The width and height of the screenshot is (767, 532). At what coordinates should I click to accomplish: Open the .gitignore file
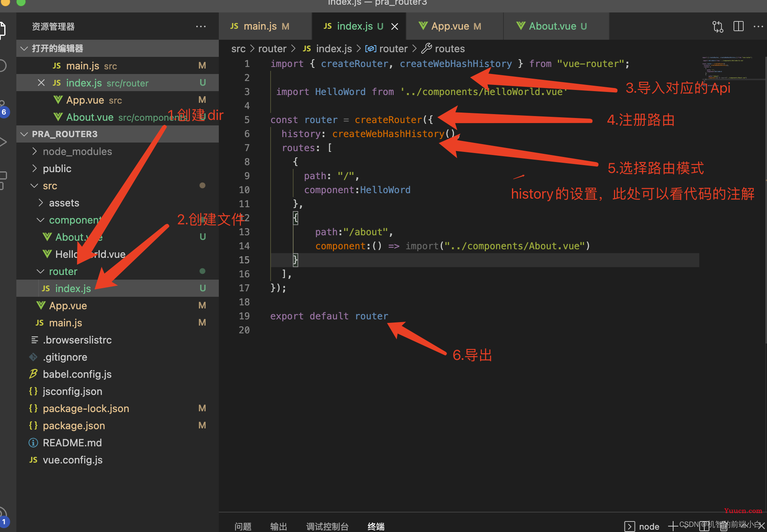coord(118,357)
